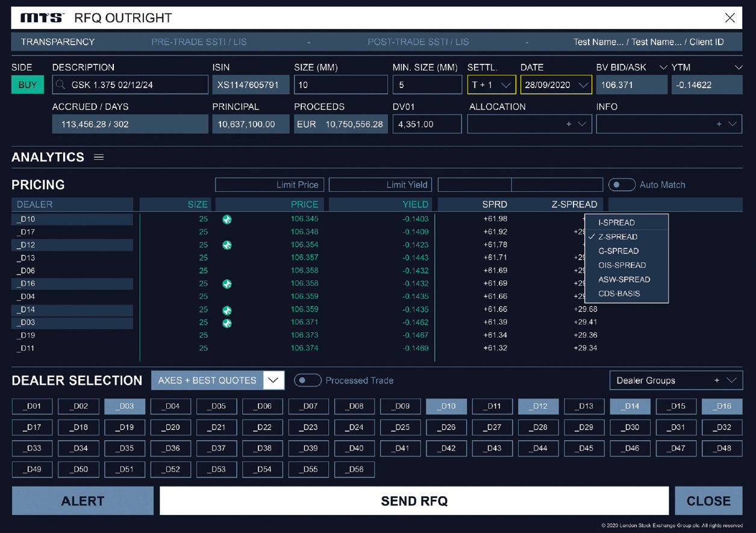Deselect dealer _D12 in dealer grid
Viewport: 756px width, 533px height.
pos(539,406)
